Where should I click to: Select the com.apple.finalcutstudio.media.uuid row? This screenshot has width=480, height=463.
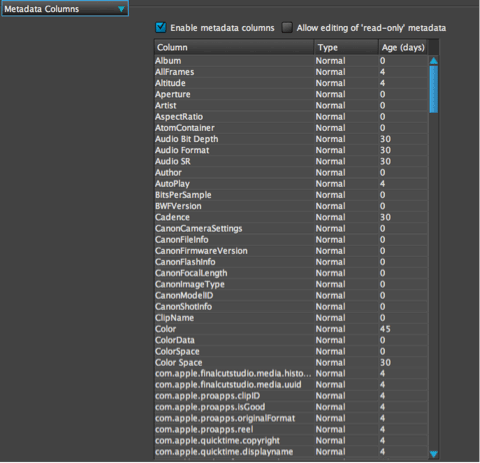(x=291, y=385)
